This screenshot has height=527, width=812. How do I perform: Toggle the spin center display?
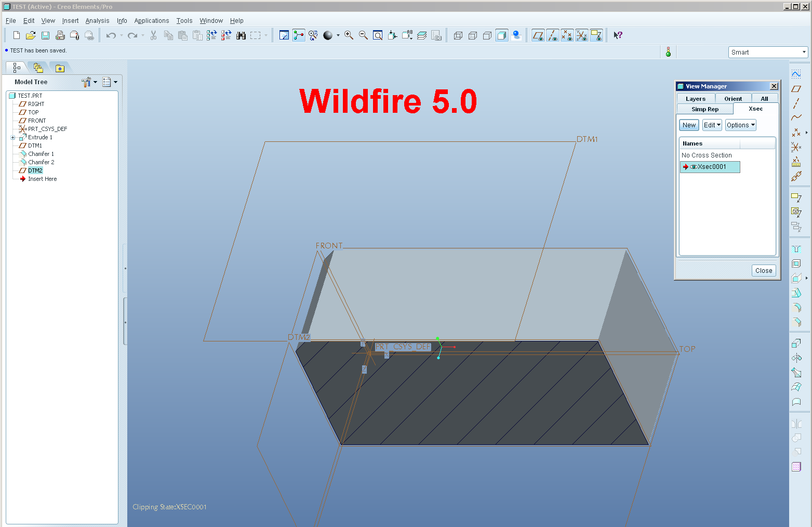299,35
